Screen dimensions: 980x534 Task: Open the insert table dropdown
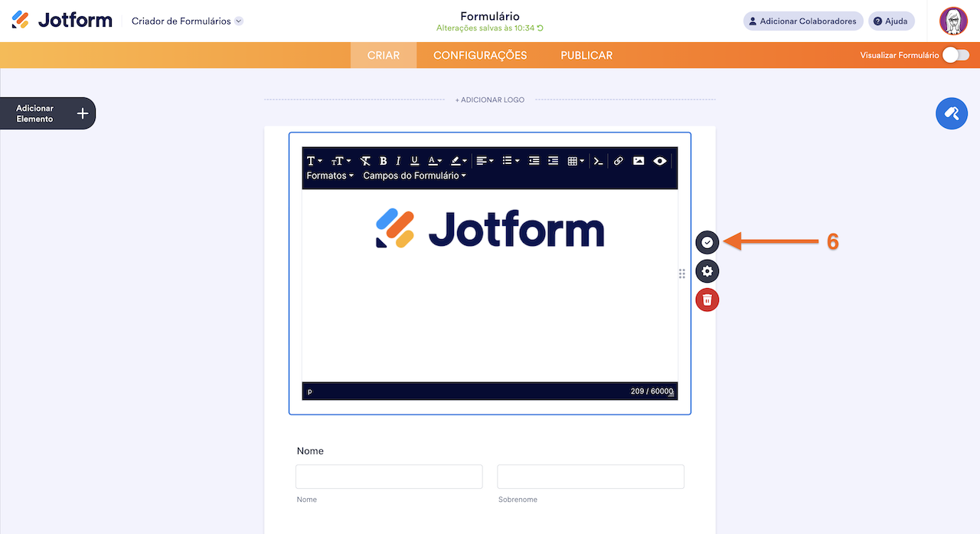click(576, 161)
